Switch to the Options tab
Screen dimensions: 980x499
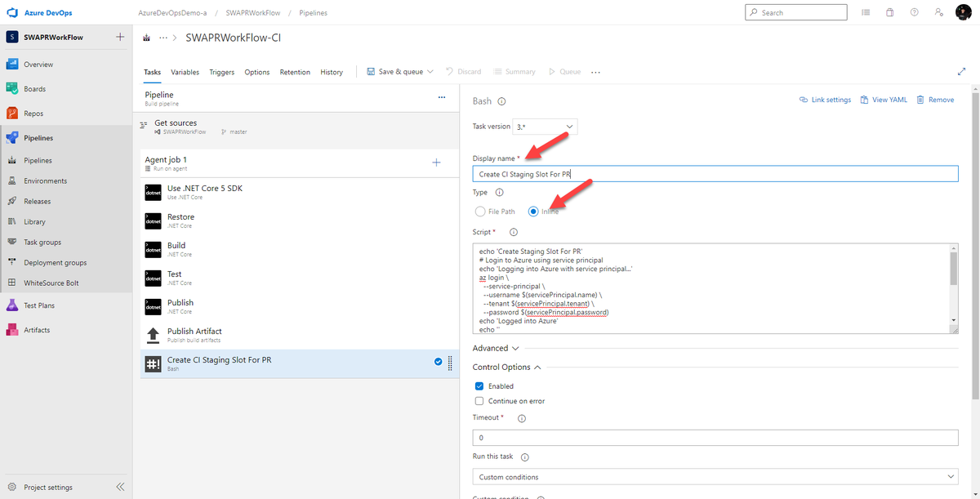[257, 72]
